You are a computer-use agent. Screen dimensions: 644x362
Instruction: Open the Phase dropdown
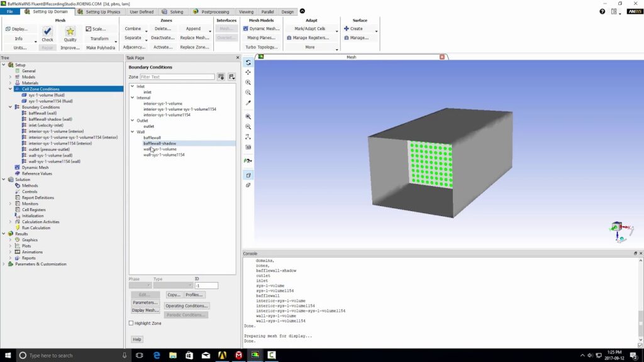pos(139,285)
